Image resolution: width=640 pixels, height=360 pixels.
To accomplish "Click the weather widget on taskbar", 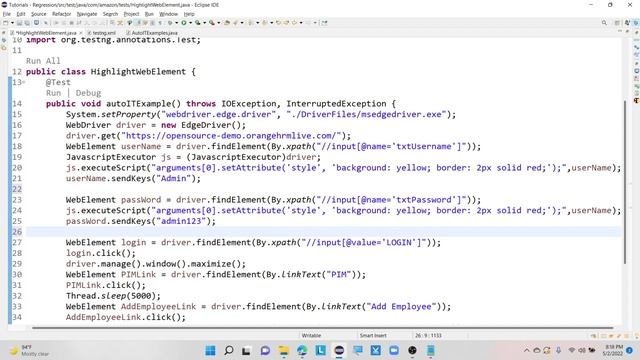I will coord(29,351).
